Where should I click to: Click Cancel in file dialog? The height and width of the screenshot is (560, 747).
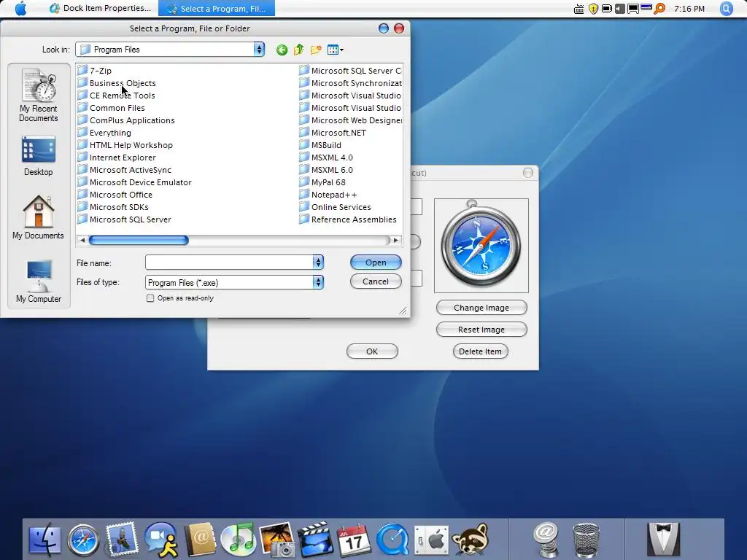coord(376,281)
